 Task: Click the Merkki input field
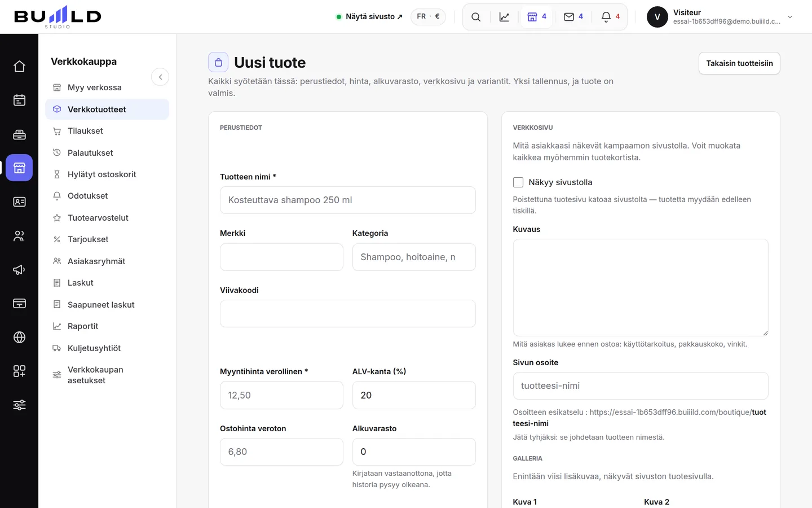(281, 257)
